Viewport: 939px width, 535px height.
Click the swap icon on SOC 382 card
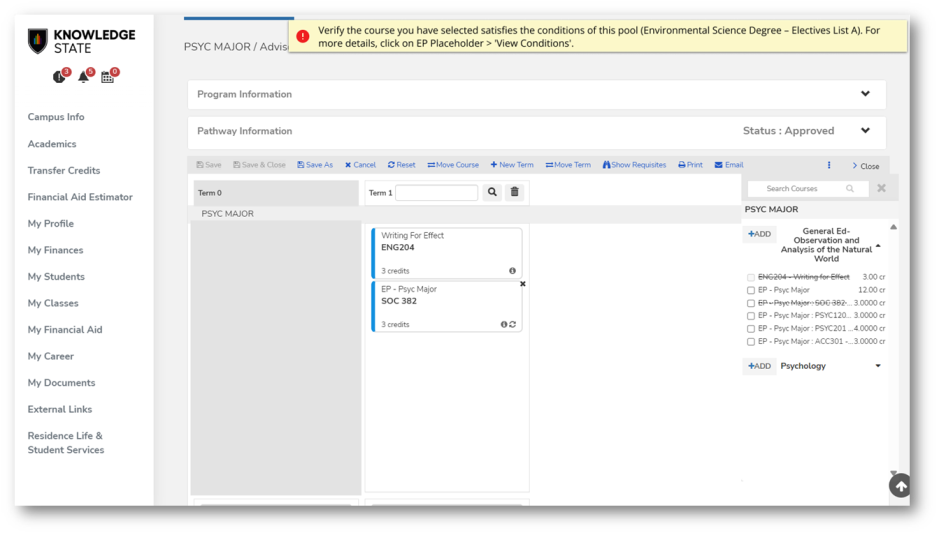[513, 324]
